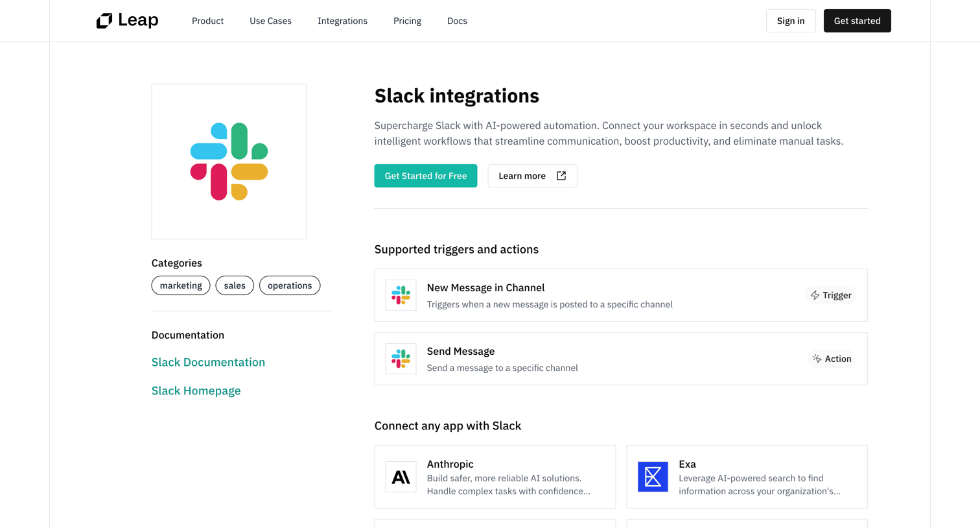Click the Leap wordmark text
The width and height of the screenshot is (980, 528).
click(x=138, y=21)
